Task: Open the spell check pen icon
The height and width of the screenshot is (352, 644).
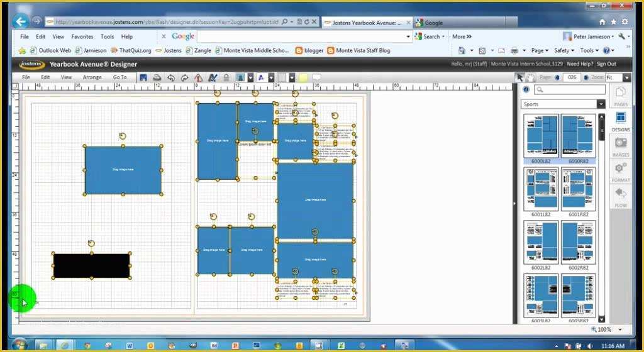Action: click(x=213, y=77)
